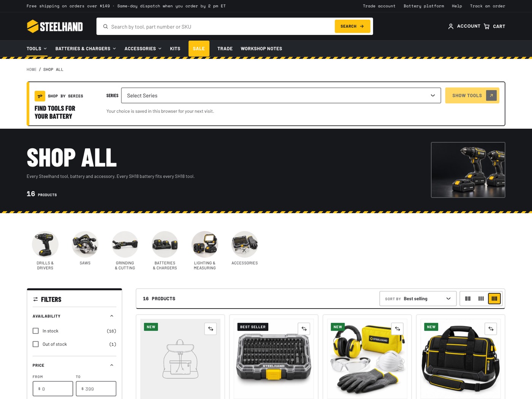532x399 pixels.
Task: Click the yellow Search button
Action: point(352,26)
